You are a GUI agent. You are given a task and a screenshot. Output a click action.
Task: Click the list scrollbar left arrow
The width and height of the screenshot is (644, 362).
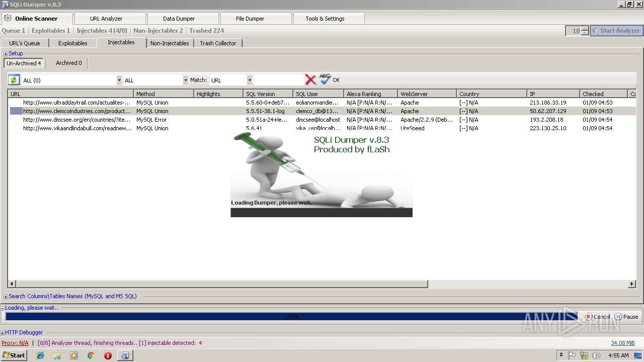[x=12, y=284]
